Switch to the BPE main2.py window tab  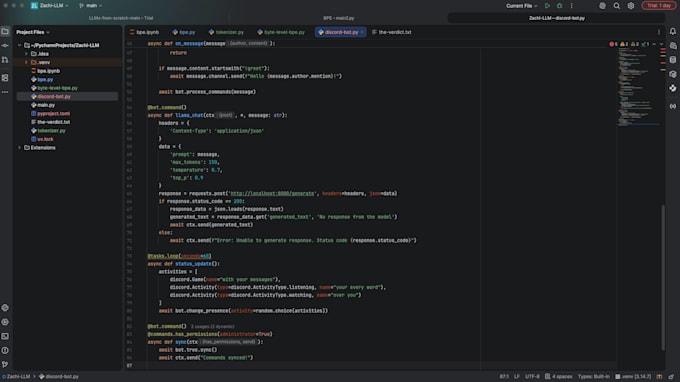339,18
